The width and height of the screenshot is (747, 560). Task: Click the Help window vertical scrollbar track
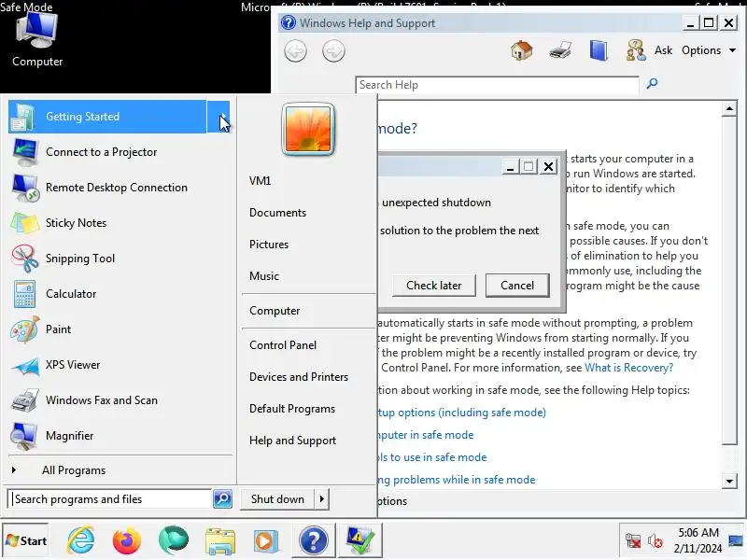[x=729, y=459]
